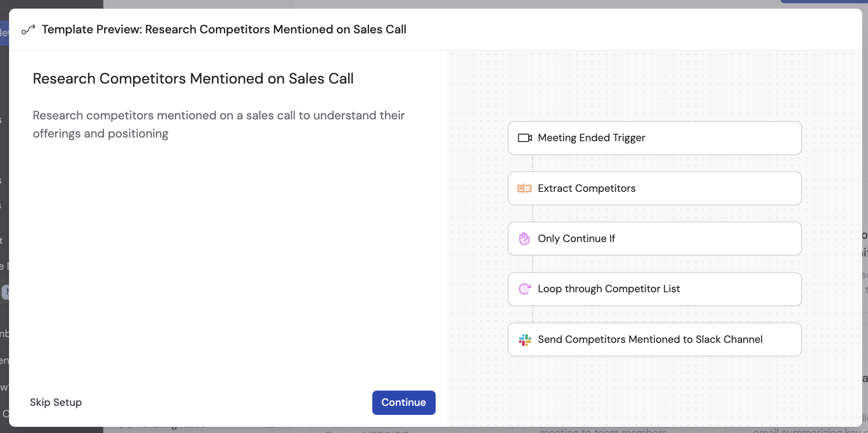Image resolution: width=868 pixels, height=433 pixels.
Task: Click the loop icon on Loop through Competitor List
Action: pyautogui.click(x=525, y=289)
